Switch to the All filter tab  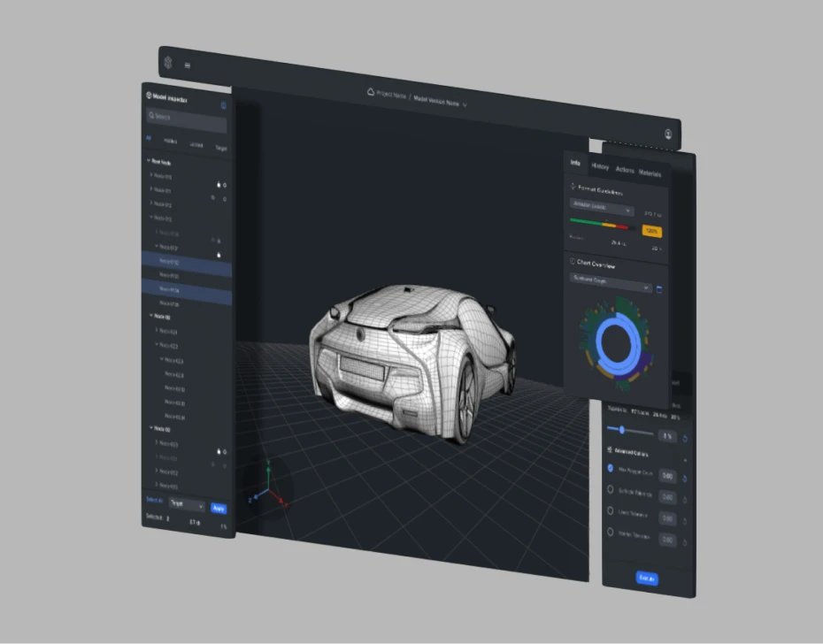tap(149, 138)
